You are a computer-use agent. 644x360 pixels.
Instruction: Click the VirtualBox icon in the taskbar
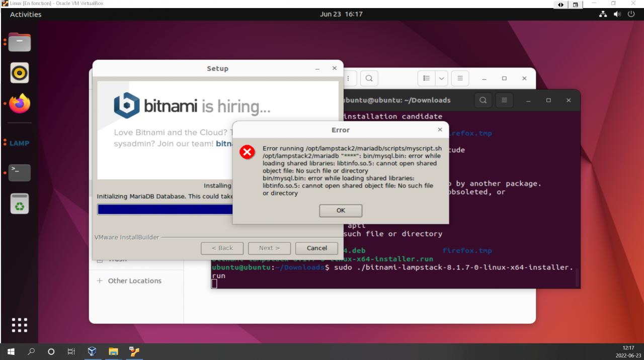click(x=92, y=351)
